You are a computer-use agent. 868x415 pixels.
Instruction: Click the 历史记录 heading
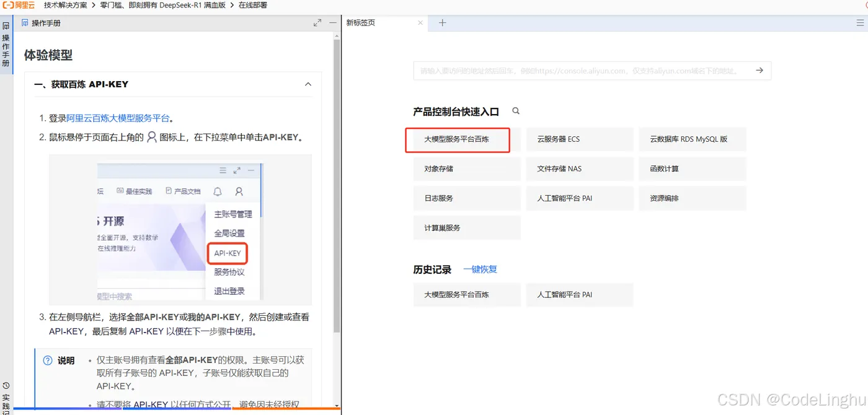pyautogui.click(x=432, y=269)
